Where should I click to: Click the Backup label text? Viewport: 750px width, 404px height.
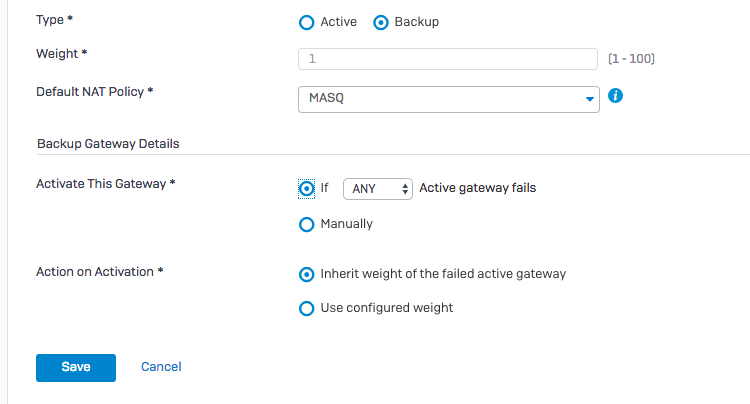pos(417,22)
